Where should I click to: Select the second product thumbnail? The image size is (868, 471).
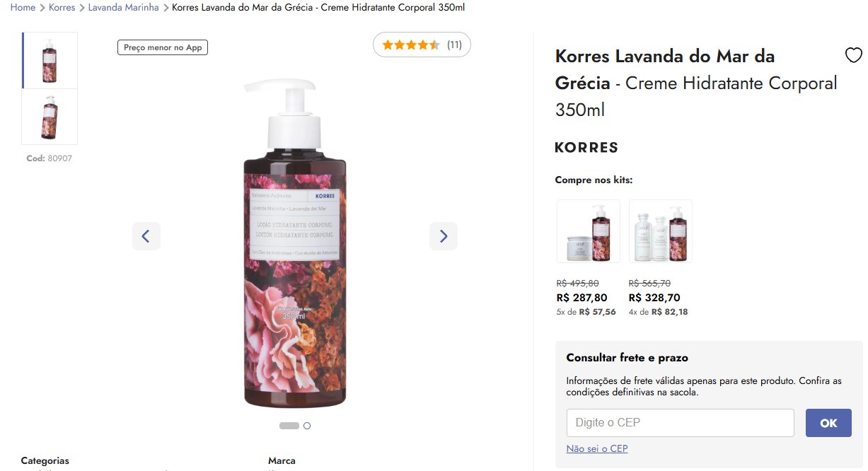[x=50, y=117]
